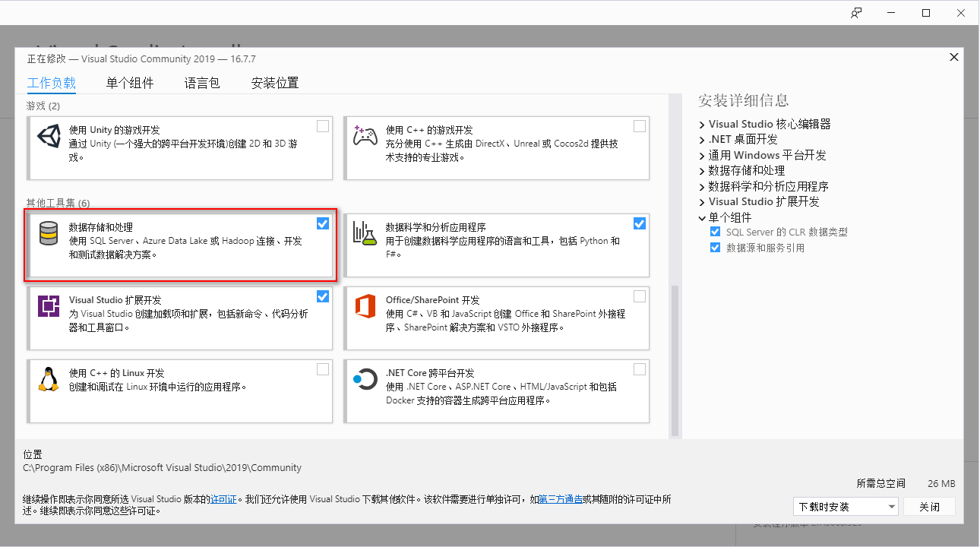This screenshot has height=547, width=980.
Task: Click the install location path text
Action: pos(163,468)
